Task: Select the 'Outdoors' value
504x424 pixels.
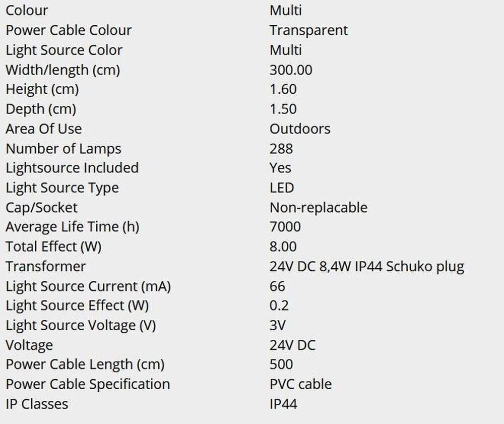Action: click(300, 129)
